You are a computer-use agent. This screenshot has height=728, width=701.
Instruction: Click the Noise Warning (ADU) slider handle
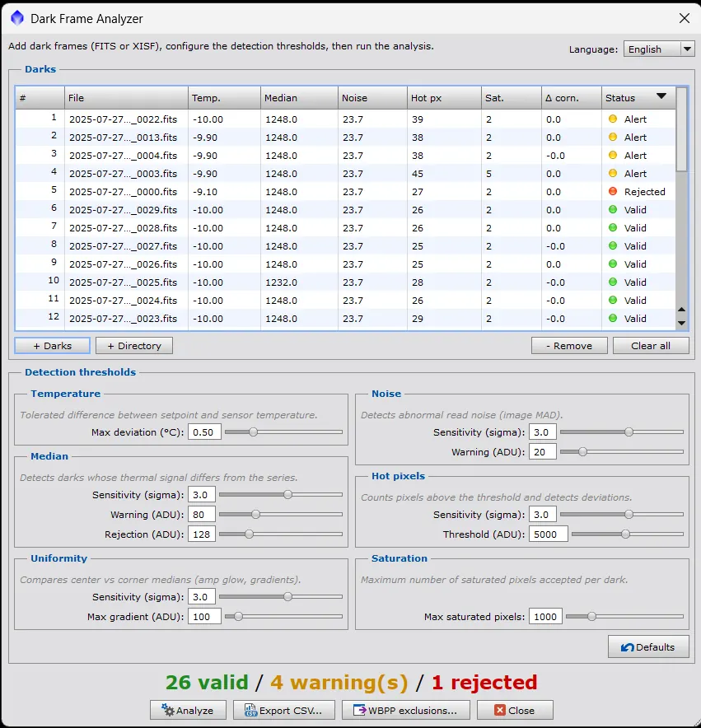point(582,452)
